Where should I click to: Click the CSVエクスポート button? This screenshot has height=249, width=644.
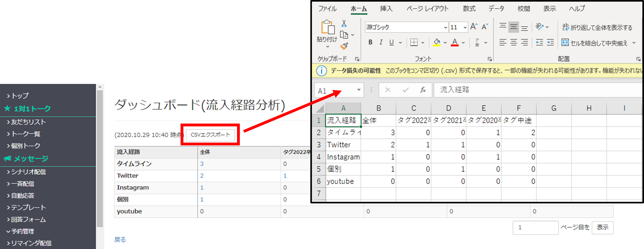click(210, 135)
